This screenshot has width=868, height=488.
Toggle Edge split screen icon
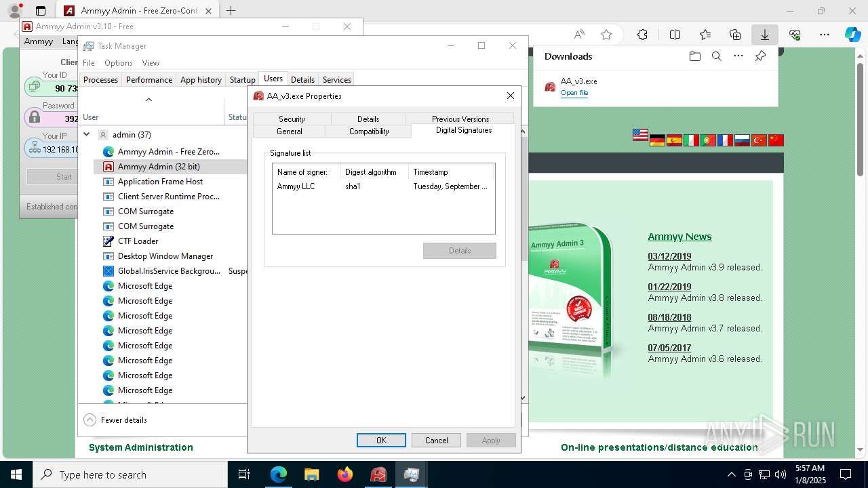click(675, 35)
